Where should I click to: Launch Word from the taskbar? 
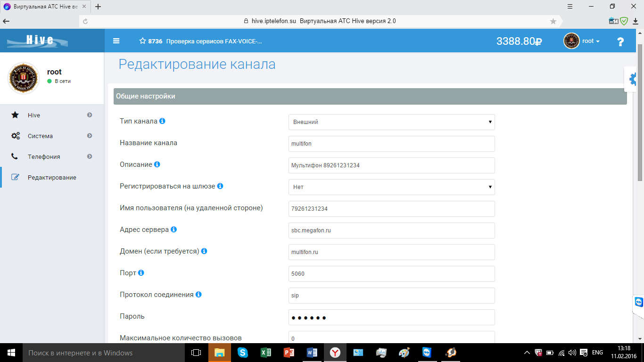point(312,352)
